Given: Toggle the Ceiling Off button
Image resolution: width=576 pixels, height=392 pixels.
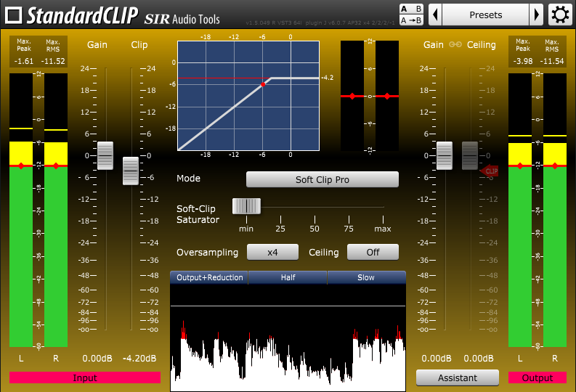Looking at the screenshot, I should (x=373, y=252).
